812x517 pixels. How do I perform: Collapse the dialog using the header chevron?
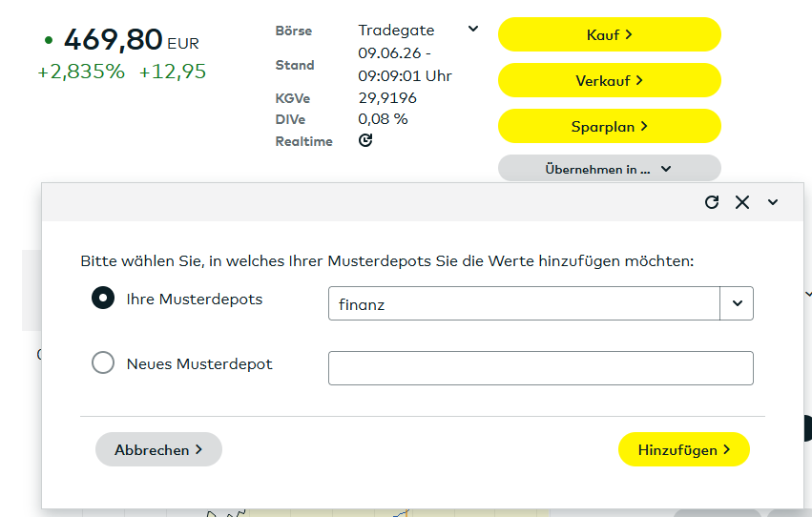click(x=773, y=202)
